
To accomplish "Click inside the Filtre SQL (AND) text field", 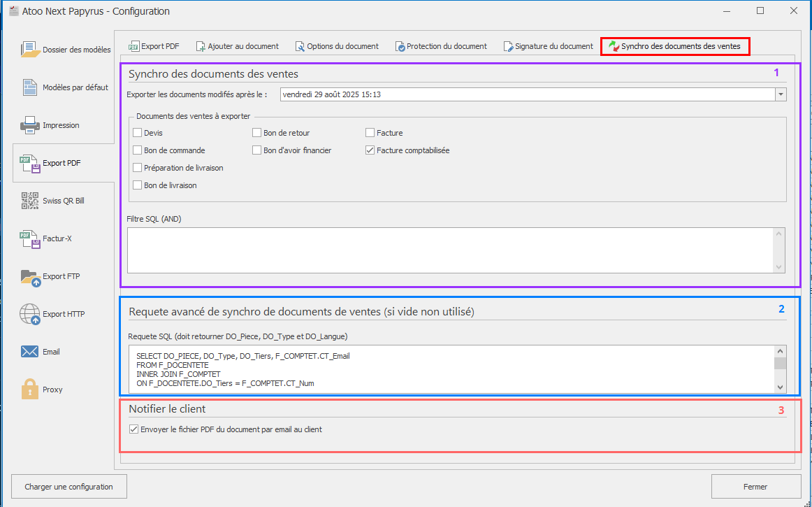I will click(450, 250).
